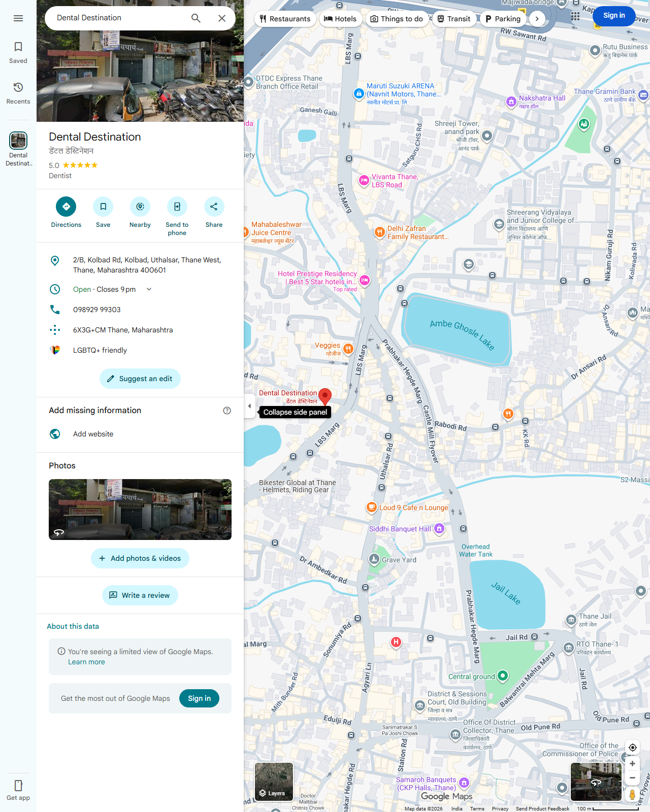Open the street view photo thumbnail
The image size is (650, 812).
tap(140, 510)
